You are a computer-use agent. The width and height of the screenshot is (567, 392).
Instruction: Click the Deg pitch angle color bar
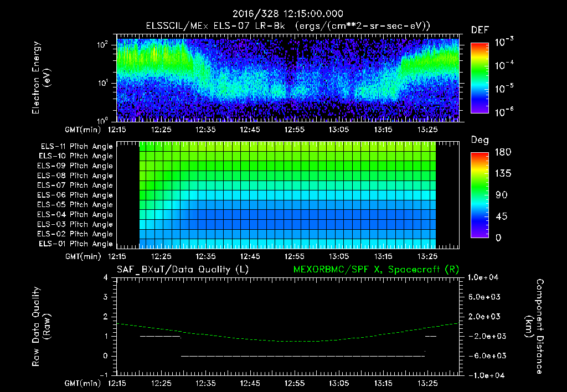click(x=480, y=195)
